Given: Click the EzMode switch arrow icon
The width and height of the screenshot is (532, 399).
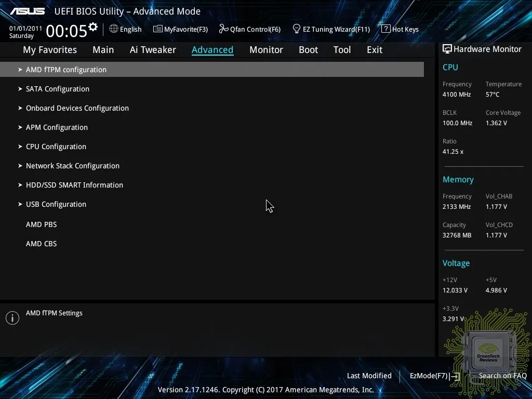Looking at the screenshot, I should [x=455, y=376].
